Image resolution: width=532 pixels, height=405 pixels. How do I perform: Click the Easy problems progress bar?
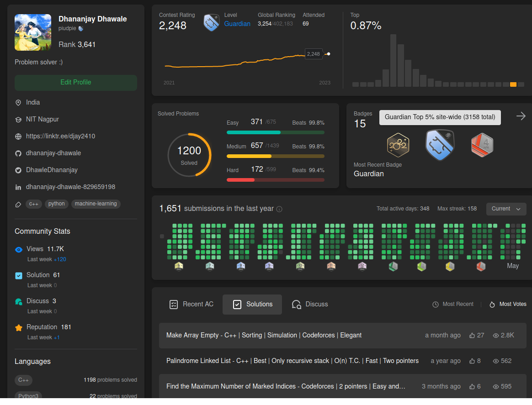tap(276, 132)
